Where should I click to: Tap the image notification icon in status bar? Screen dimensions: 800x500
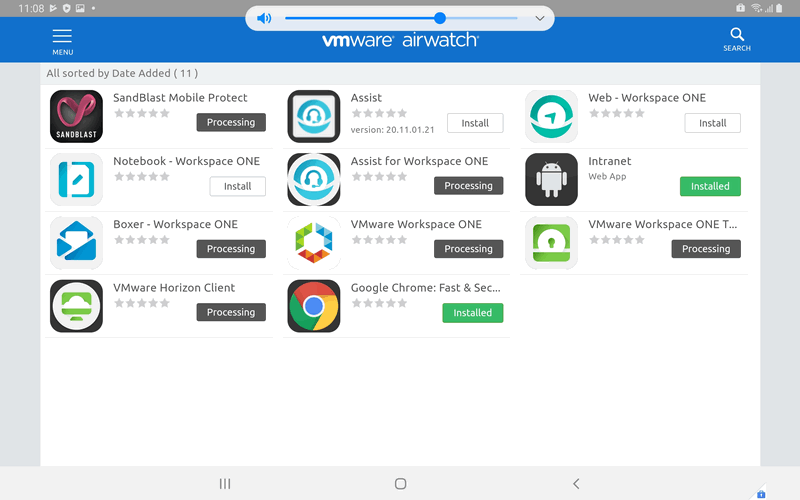coord(80,8)
